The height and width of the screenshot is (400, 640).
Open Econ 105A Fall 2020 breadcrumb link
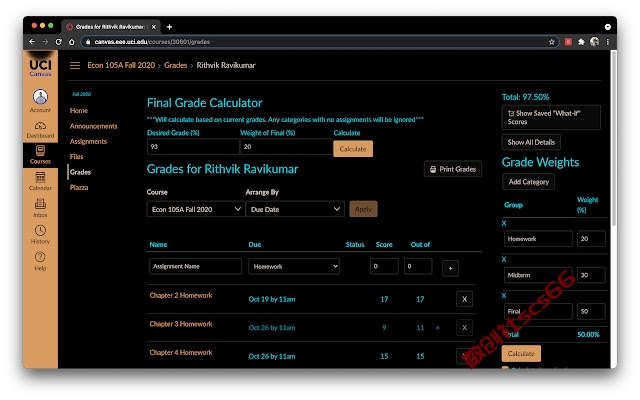(121, 65)
